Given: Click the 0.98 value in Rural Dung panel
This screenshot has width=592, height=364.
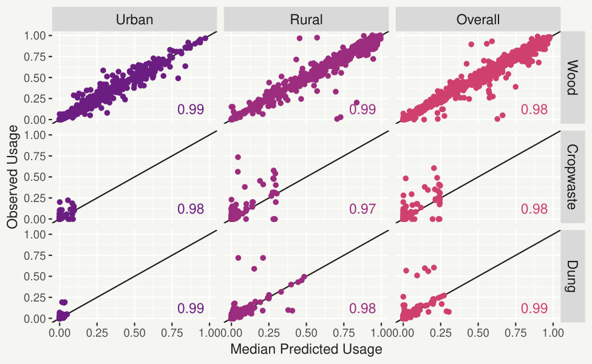Looking at the screenshot, I should pyautogui.click(x=362, y=308).
